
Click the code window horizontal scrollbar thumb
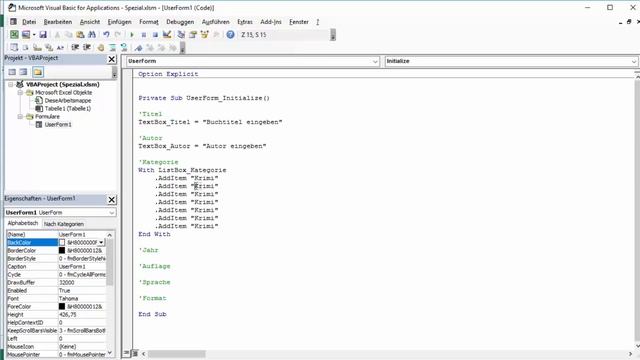tap(176, 354)
